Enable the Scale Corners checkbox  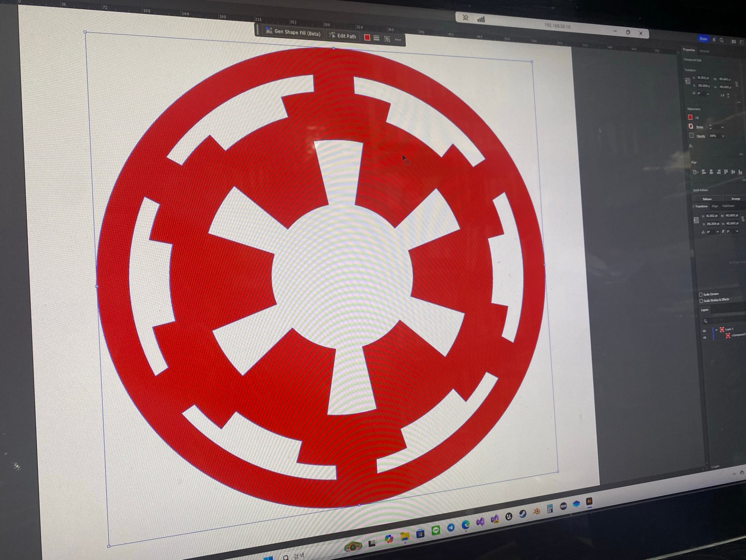701,294
